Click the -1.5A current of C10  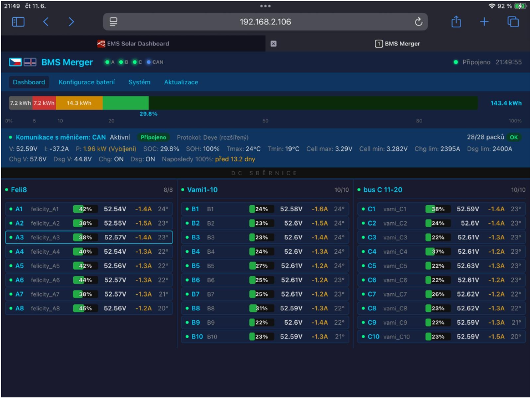click(x=496, y=336)
